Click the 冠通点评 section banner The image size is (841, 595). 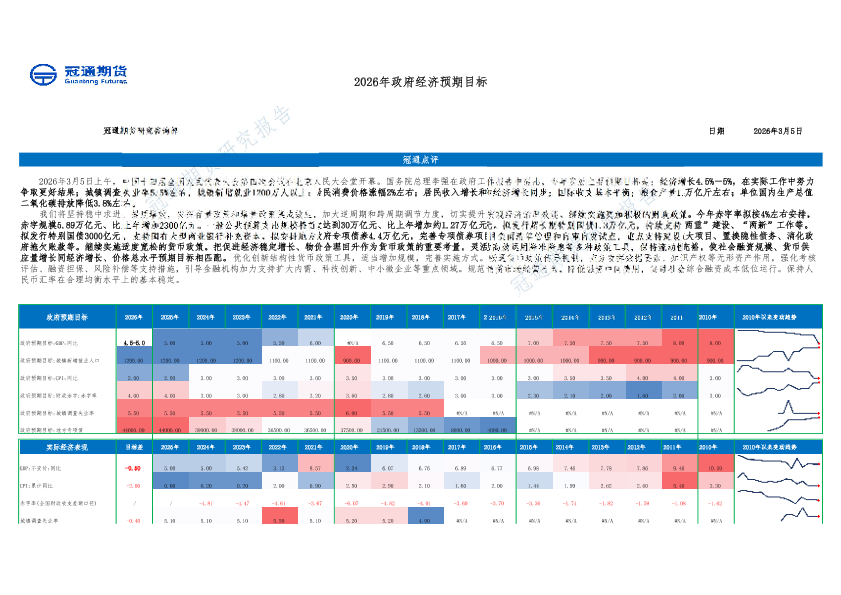420,160
